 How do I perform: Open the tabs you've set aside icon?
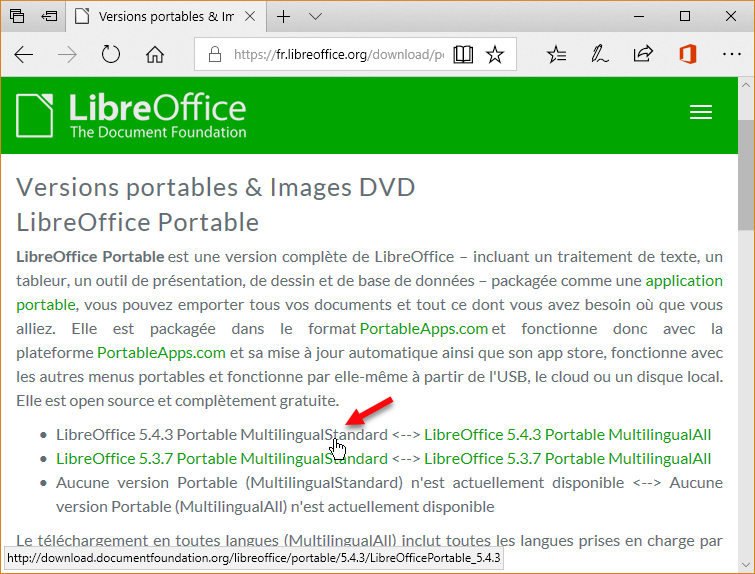pos(17,16)
